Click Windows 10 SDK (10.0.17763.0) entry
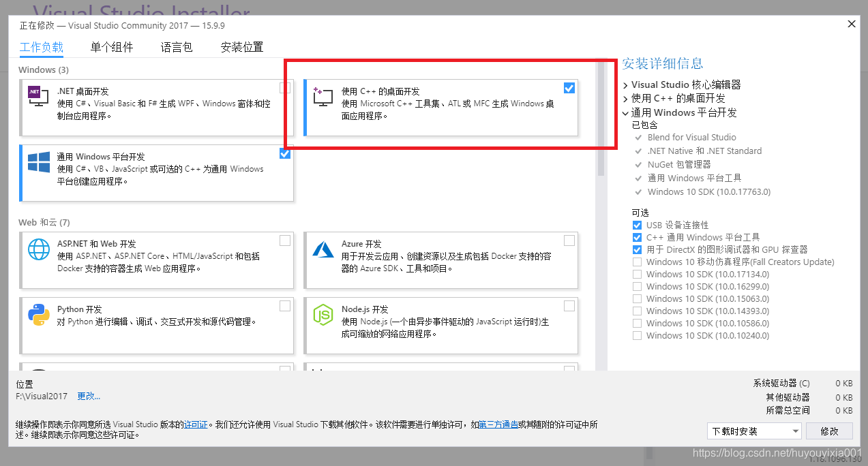 (709, 191)
